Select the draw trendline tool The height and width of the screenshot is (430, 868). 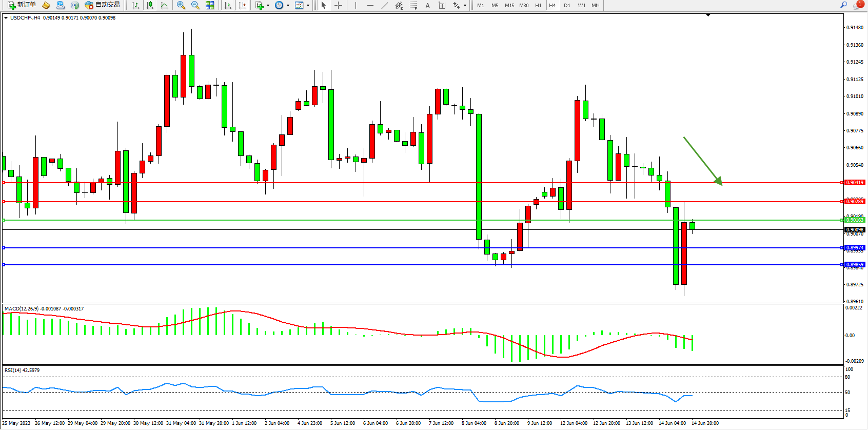pyautogui.click(x=384, y=5)
